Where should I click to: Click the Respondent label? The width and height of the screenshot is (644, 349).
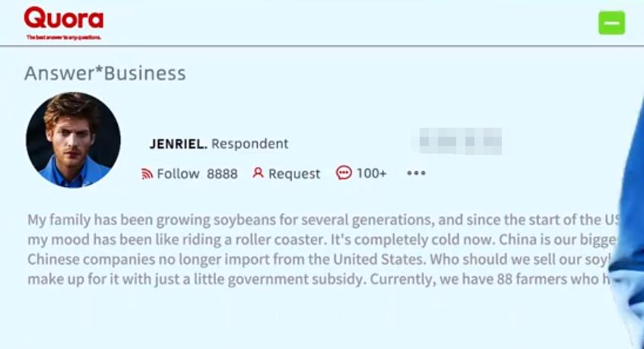pyautogui.click(x=250, y=144)
